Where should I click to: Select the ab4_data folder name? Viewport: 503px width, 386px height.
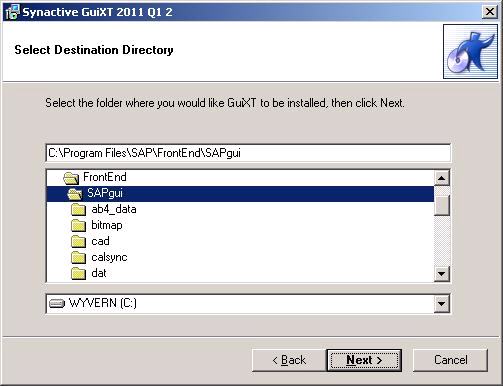[114, 209]
